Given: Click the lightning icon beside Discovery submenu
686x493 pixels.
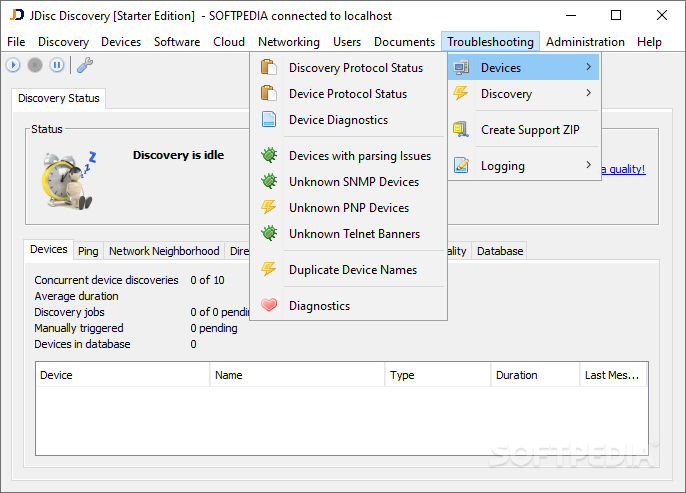Looking at the screenshot, I should pos(461,93).
